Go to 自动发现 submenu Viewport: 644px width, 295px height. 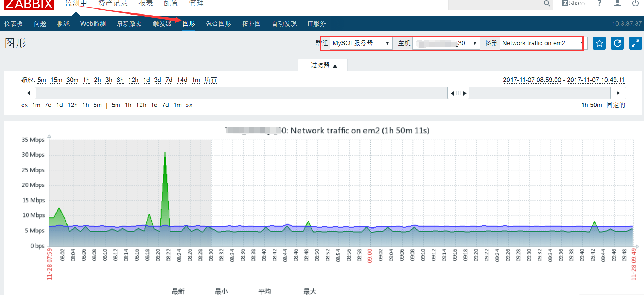click(x=284, y=24)
